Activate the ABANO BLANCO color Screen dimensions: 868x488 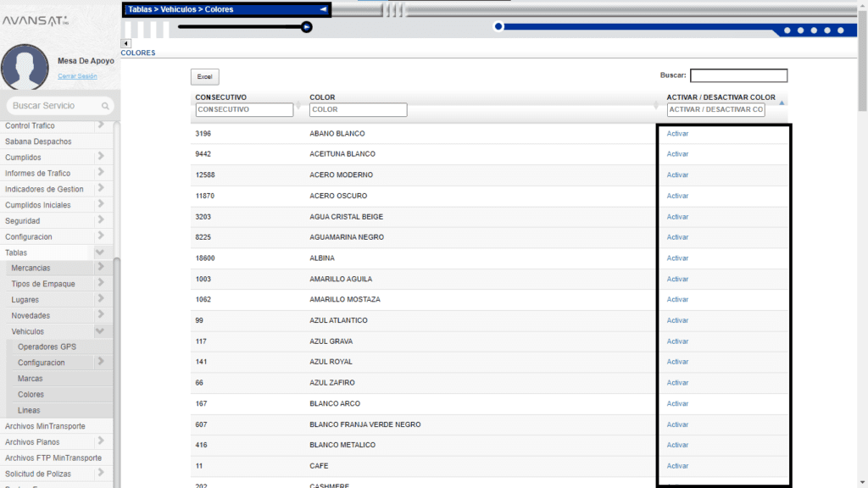677,134
